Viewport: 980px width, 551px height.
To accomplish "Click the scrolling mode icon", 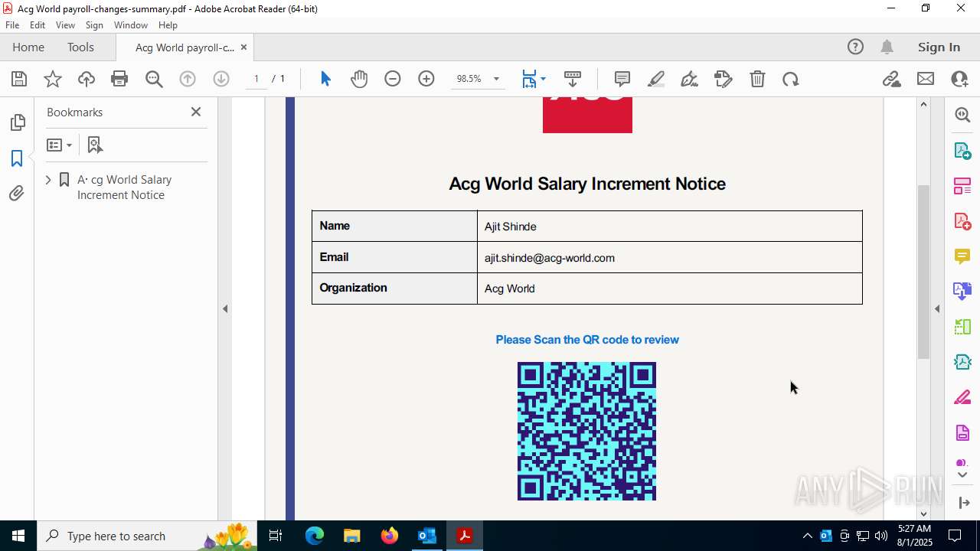I will click(x=573, y=79).
